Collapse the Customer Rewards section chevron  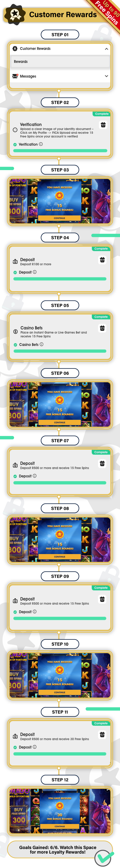107,49
